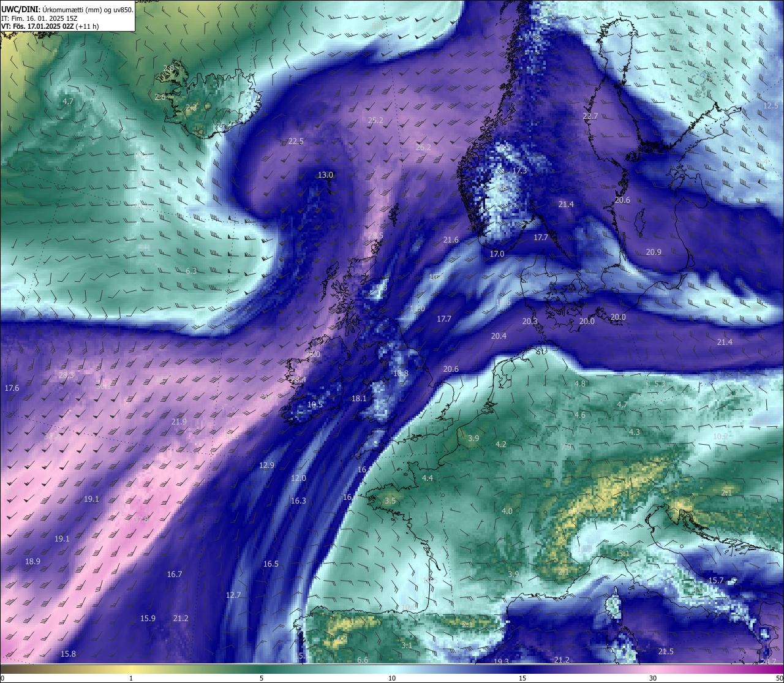
Task: Click the 21.9 value label
Action: [179, 422]
